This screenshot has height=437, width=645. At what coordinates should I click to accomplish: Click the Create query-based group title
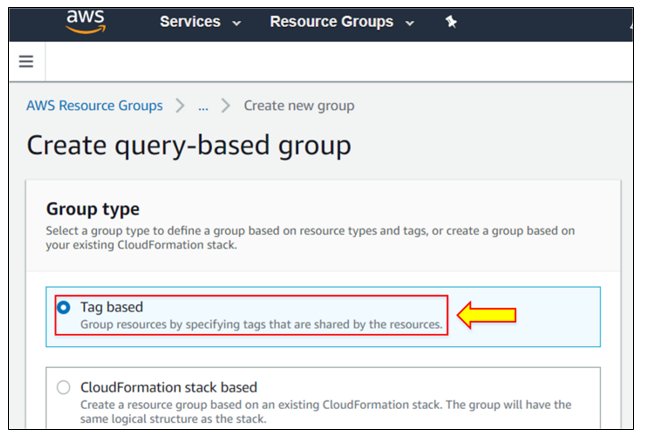189,146
